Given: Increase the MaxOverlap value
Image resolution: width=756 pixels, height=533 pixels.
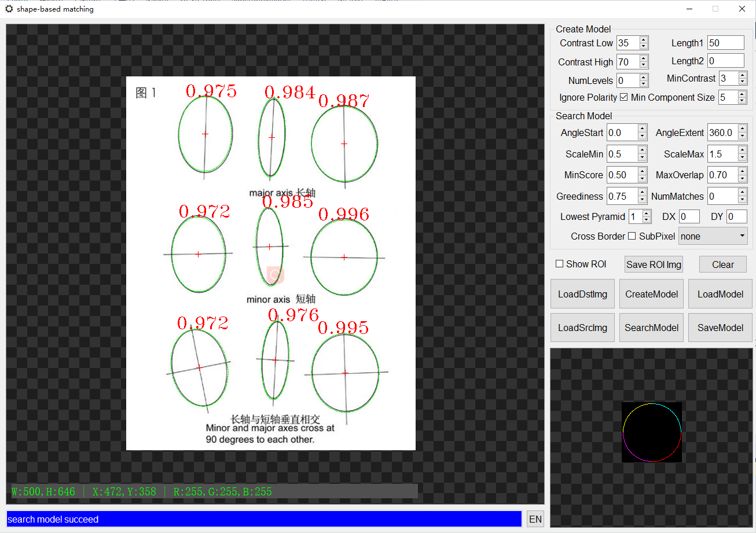Looking at the screenshot, I should click(x=743, y=171).
